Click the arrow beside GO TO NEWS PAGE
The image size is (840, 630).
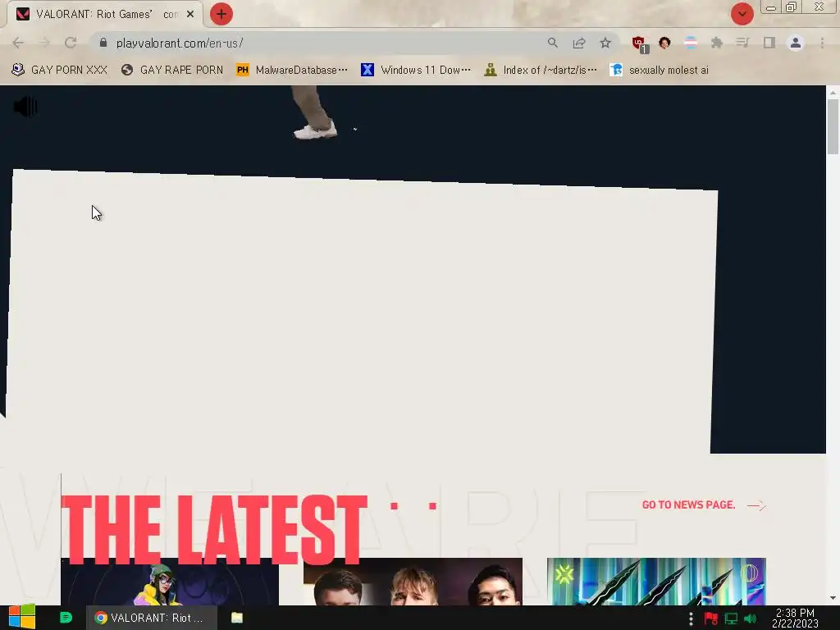click(x=756, y=505)
